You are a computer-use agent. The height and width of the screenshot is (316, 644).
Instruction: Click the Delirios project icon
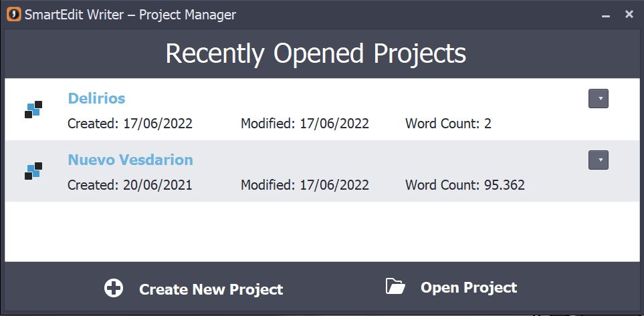click(33, 110)
